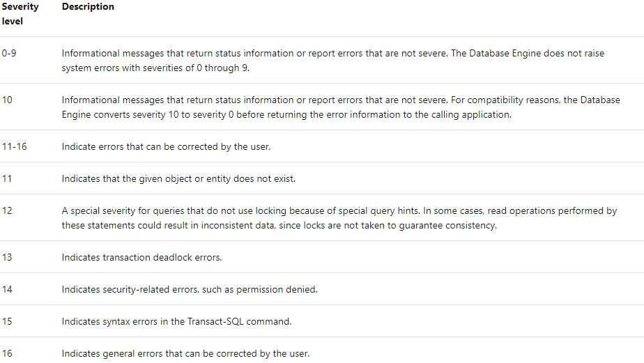This screenshot has width=644, height=363.
Task: Select the 11-16 severity range cell
Action: tap(14, 147)
